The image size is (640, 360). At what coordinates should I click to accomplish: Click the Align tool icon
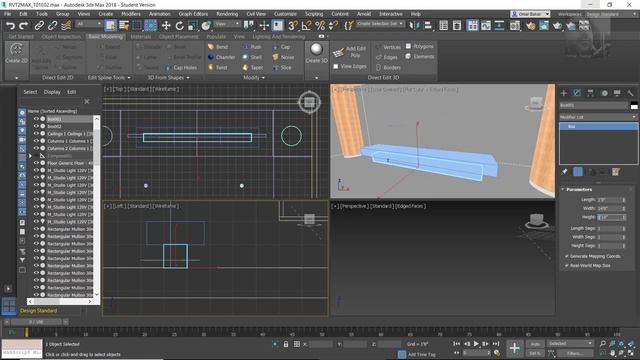coord(428,26)
